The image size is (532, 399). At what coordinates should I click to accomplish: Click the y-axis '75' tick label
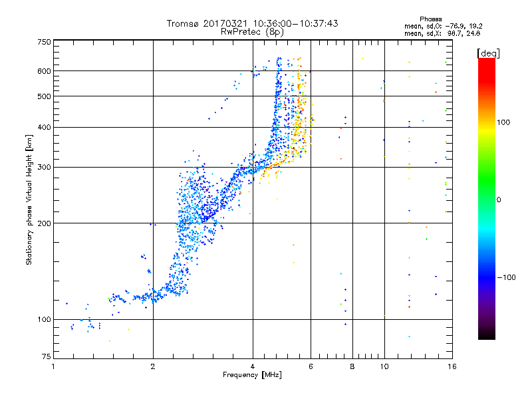click(x=47, y=356)
